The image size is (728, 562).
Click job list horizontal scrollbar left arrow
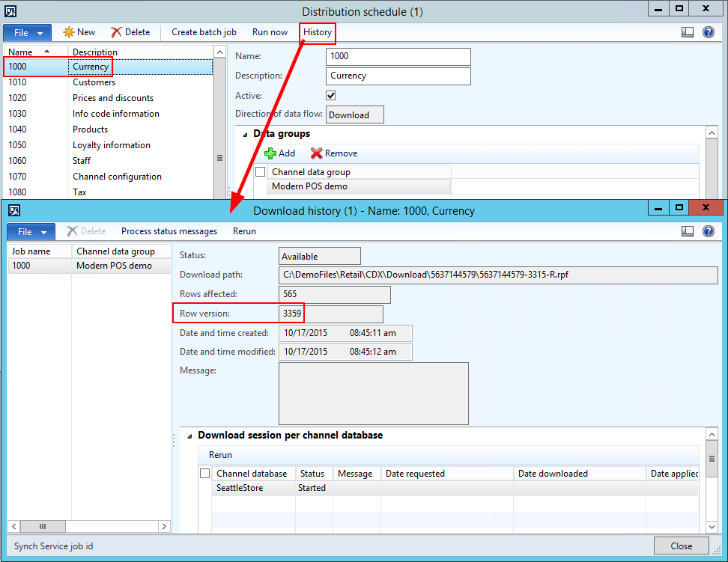[x=14, y=526]
